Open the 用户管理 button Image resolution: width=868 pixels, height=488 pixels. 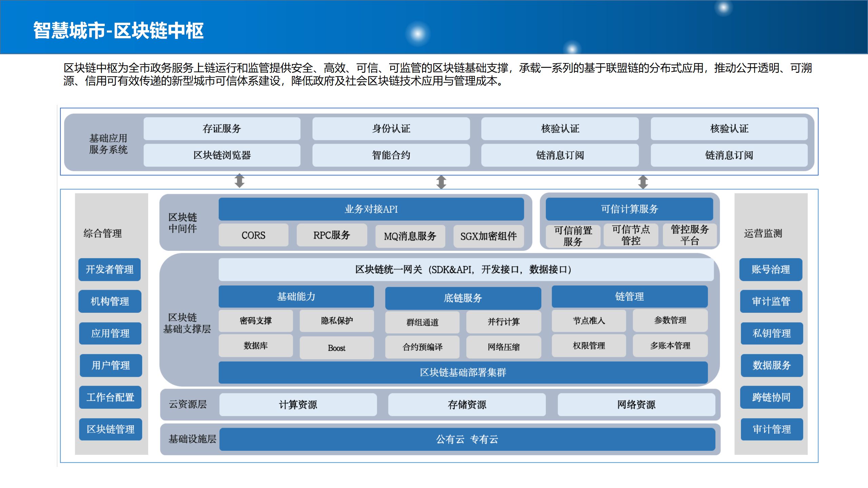[111, 365]
